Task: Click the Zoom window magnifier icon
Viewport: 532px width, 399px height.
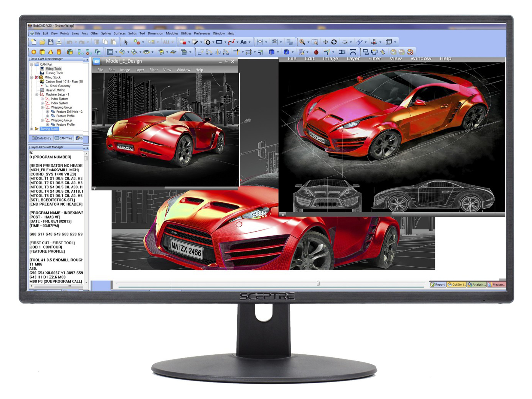Action: 314,42
